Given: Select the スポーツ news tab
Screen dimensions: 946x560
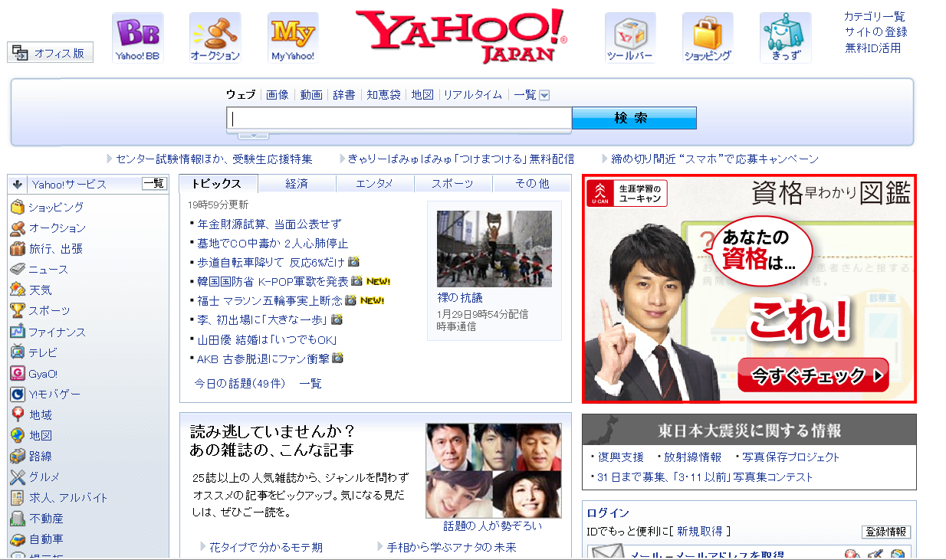Looking at the screenshot, I should (x=453, y=184).
